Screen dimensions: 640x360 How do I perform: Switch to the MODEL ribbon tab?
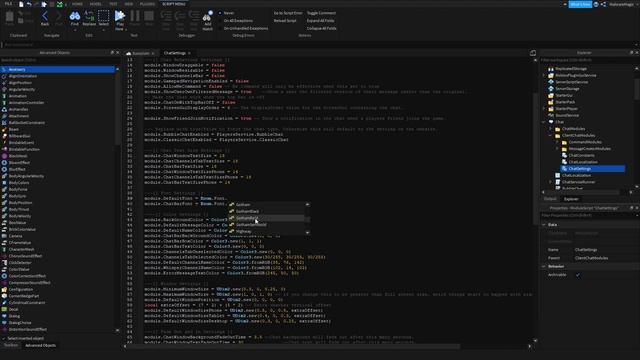pos(96,4)
